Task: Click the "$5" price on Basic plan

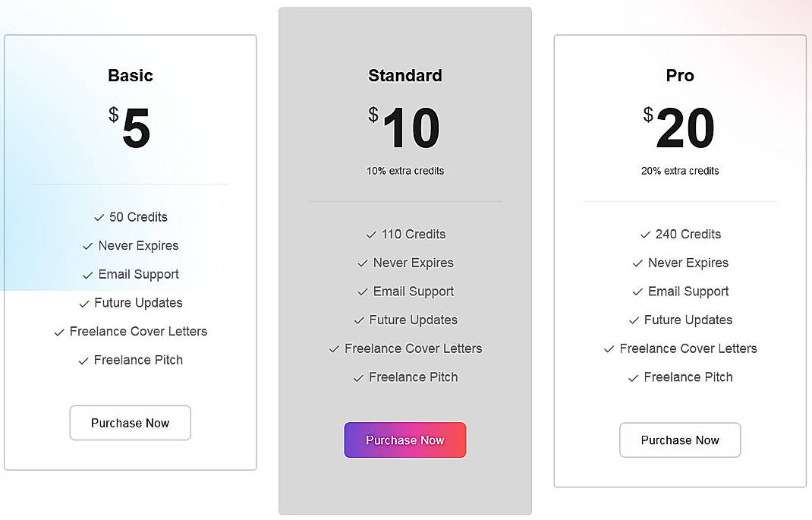Action: pos(130,128)
